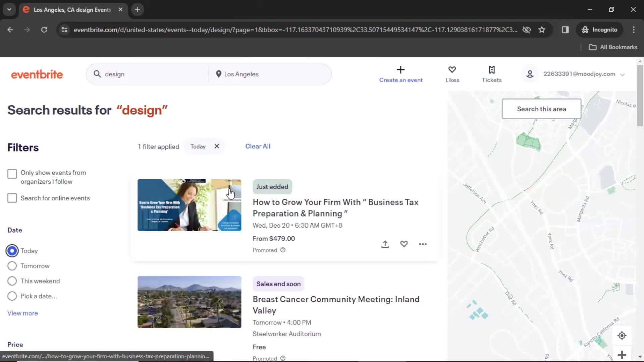The image size is (644, 362).
Task: Zoom in on the map
Action: 622,355
